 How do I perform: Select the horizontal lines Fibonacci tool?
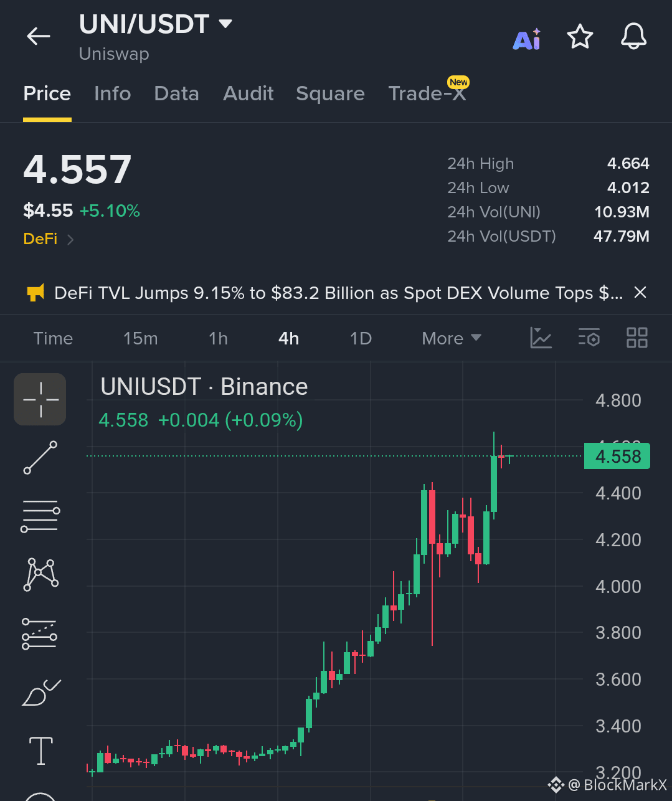[x=40, y=516]
